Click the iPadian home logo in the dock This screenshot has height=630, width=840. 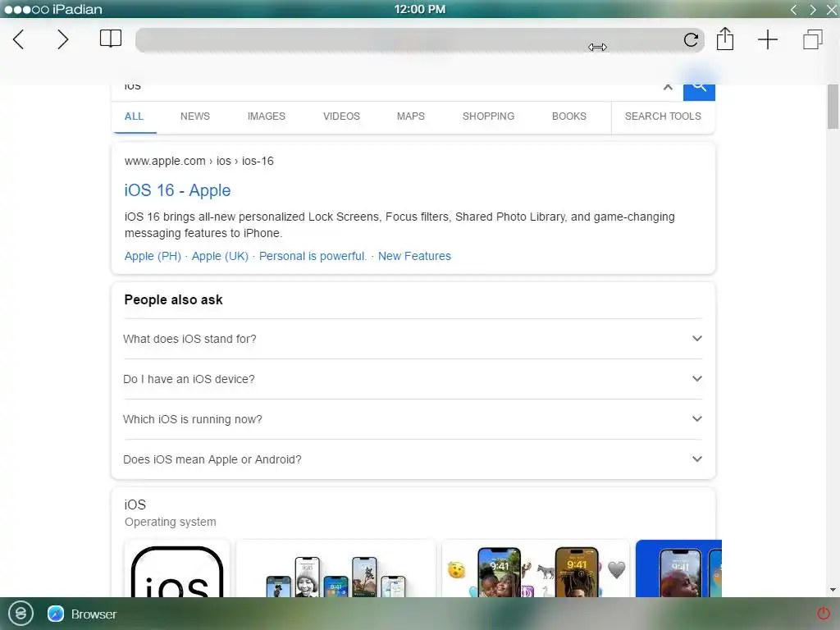coord(21,613)
